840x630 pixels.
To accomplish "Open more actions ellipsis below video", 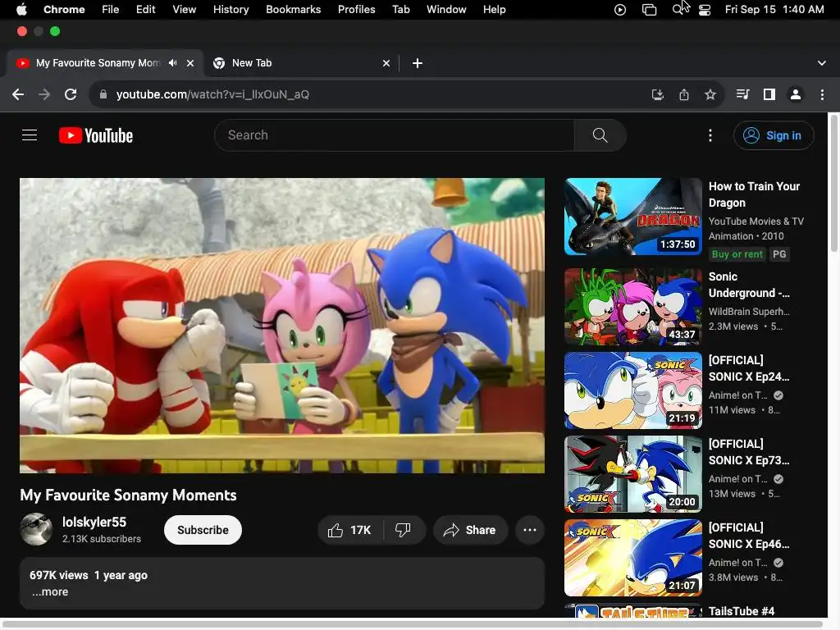I will click(x=530, y=531).
